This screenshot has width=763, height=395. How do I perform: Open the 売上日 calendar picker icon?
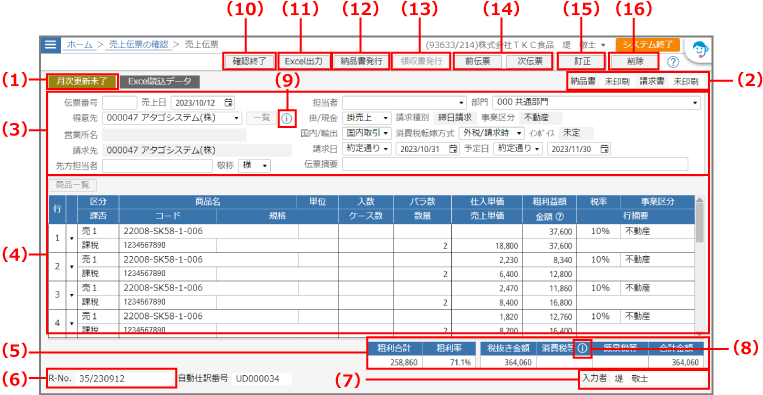tap(229, 103)
